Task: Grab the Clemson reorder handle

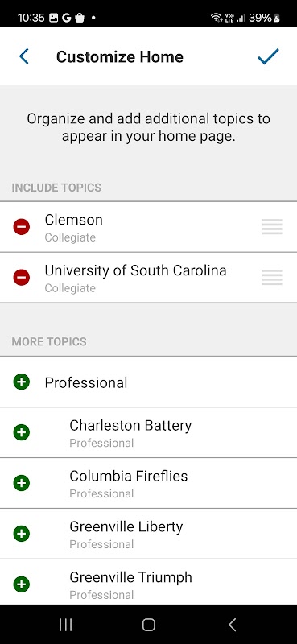Action: 272,227
